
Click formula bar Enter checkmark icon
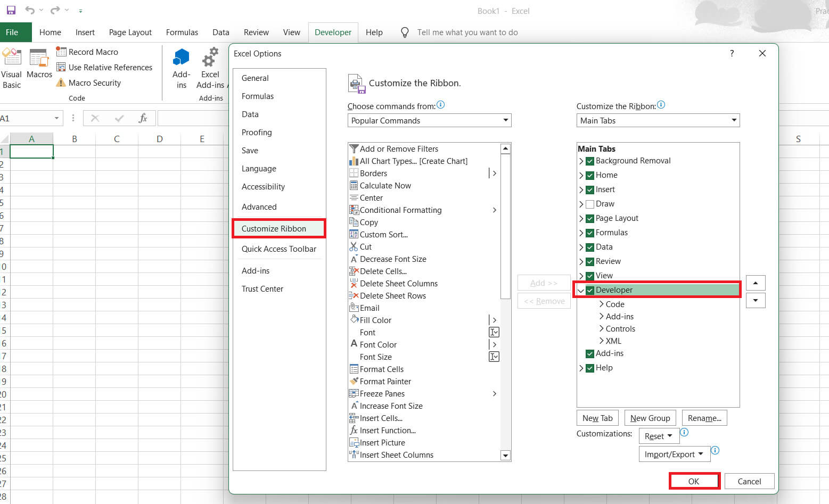tap(119, 118)
